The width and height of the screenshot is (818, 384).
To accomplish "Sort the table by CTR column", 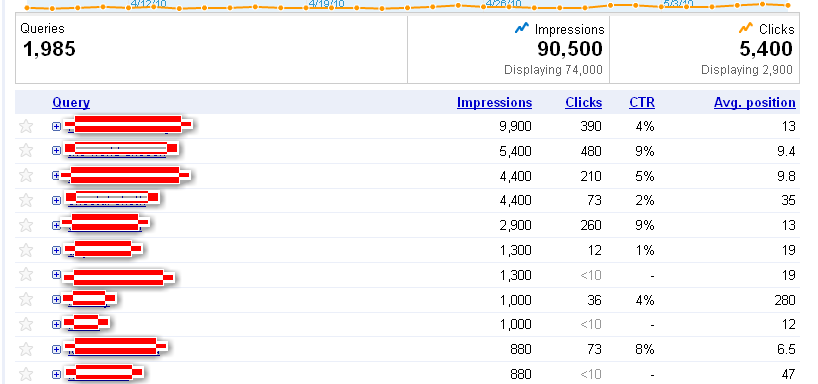I will [x=642, y=103].
